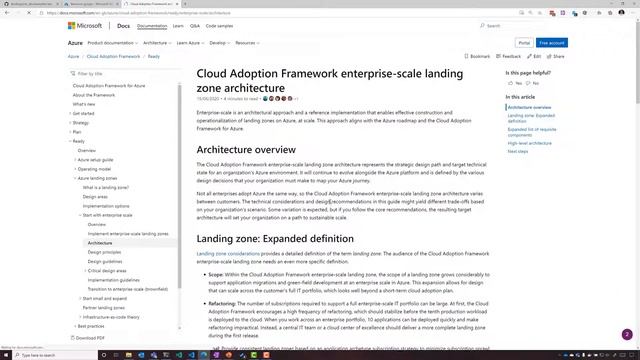Expand the Strategy tree node

[70, 123]
